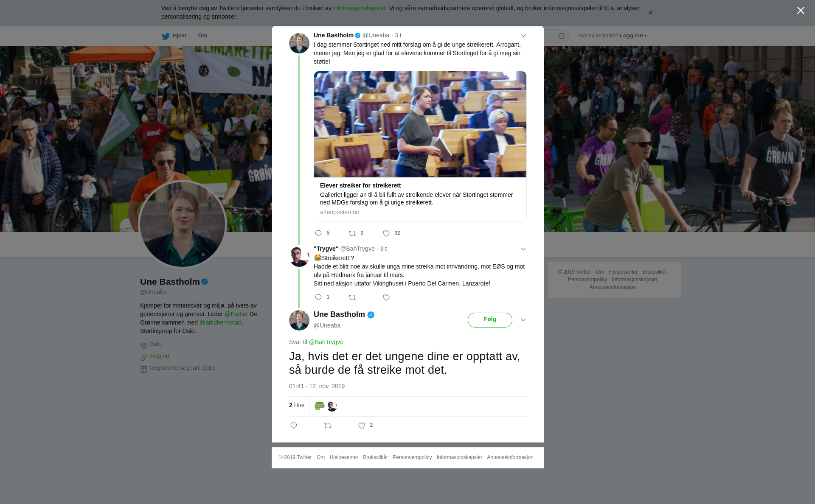This screenshot has height=504, width=815.
Task: Reply to tweet with 5 comments
Action: pyautogui.click(x=318, y=233)
